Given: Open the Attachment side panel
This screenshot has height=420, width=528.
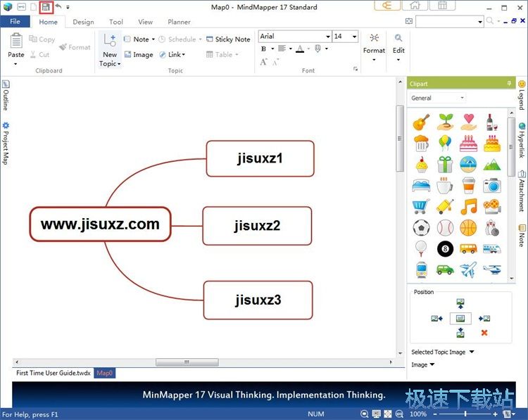Looking at the screenshot, I should (x=522, y=191).
